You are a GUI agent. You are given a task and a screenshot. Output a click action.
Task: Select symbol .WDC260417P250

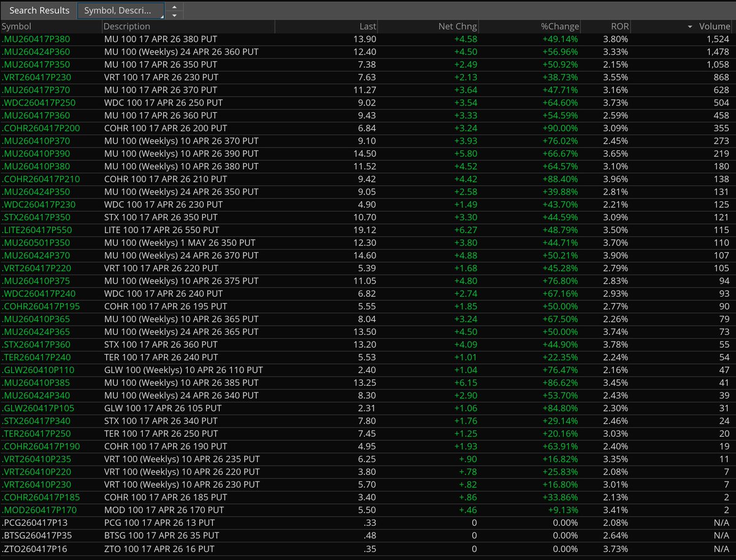point(39,102)
